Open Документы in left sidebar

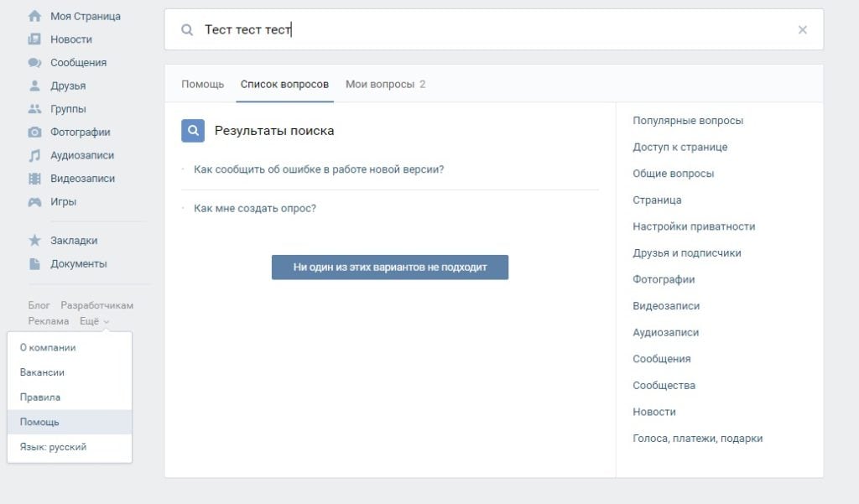point(79,264)
